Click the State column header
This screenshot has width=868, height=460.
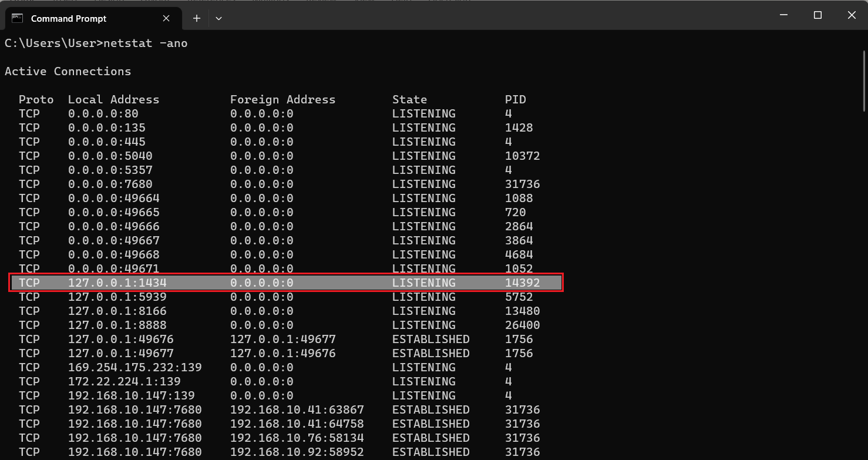coord(410,99)
